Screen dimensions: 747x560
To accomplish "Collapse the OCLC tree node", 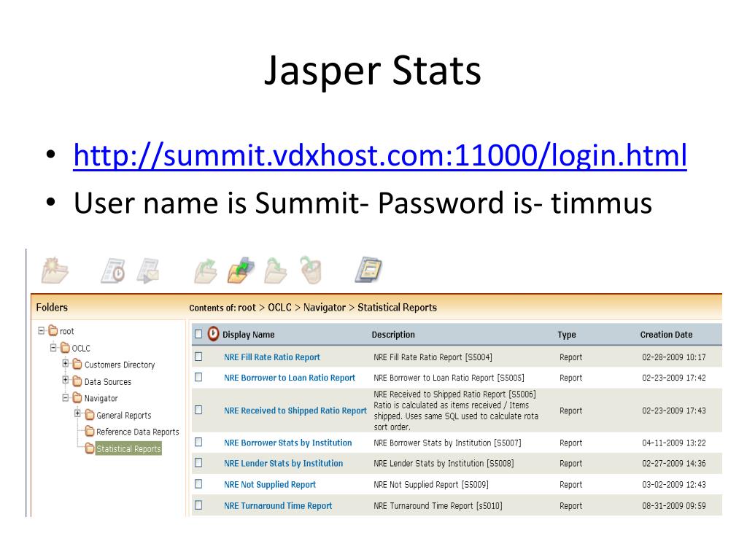I will pyautogui.click(x=53, y=347).
